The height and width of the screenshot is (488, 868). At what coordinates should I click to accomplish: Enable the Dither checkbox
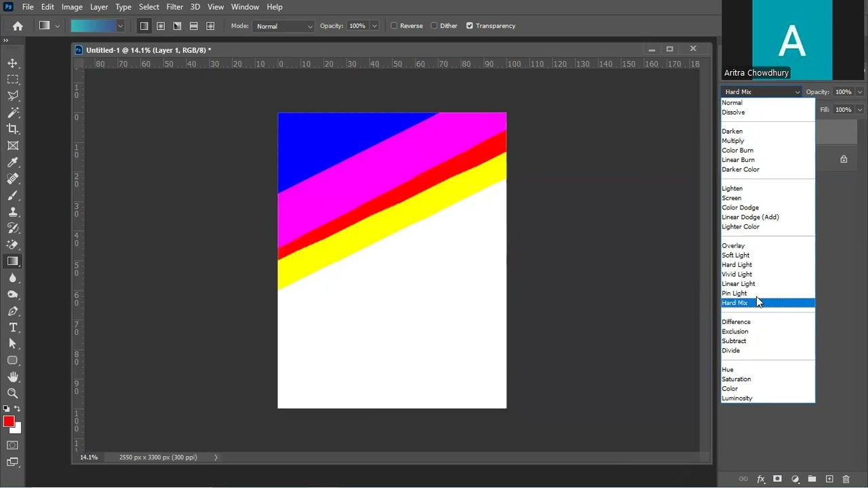pos(434,26)
